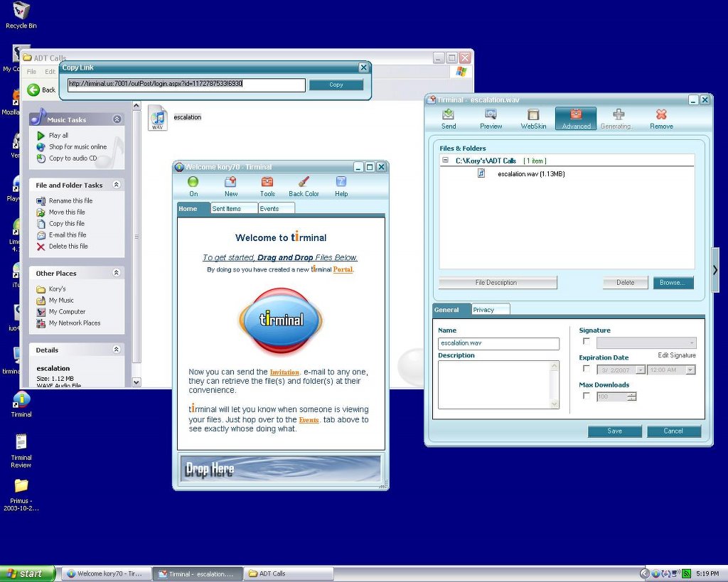Open the File menu in ADT Calls
The image size is (728, 582).
point(31,72)
